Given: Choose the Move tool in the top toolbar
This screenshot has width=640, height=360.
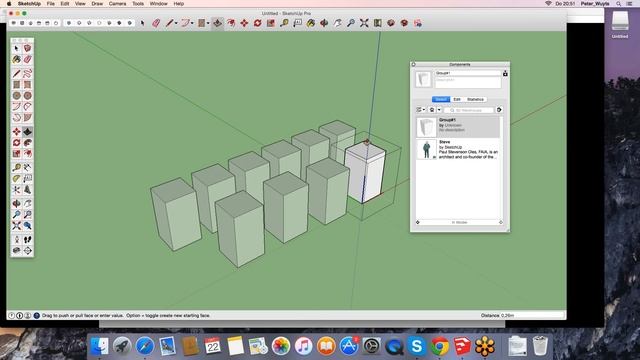Looking at the screenshot, I should coord(244,23).
